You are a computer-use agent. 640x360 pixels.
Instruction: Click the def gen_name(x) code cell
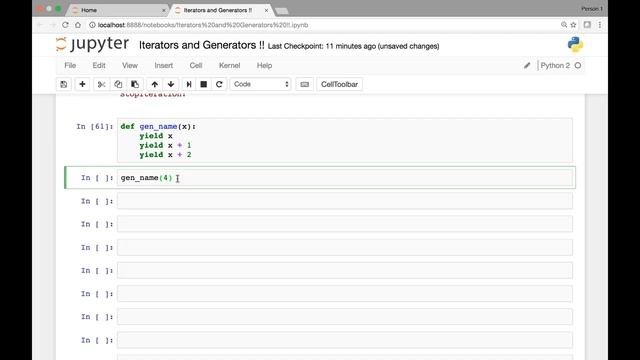coord(344,140)
